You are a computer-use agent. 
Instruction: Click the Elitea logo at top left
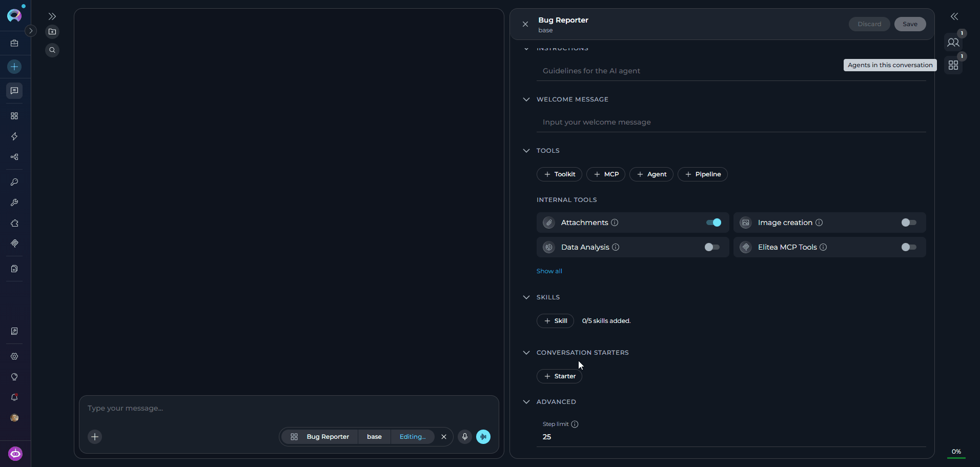[14, 15]
